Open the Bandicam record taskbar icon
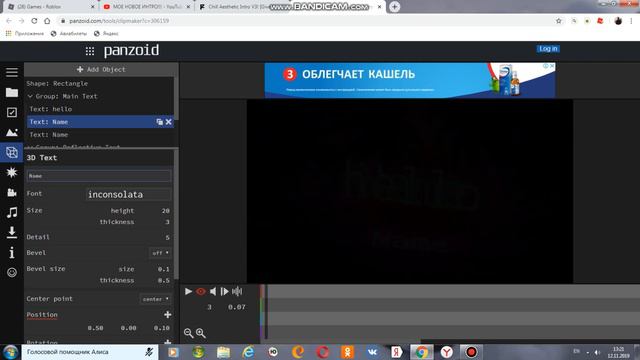The image size is (640, 360). click(x=471, y=352)
